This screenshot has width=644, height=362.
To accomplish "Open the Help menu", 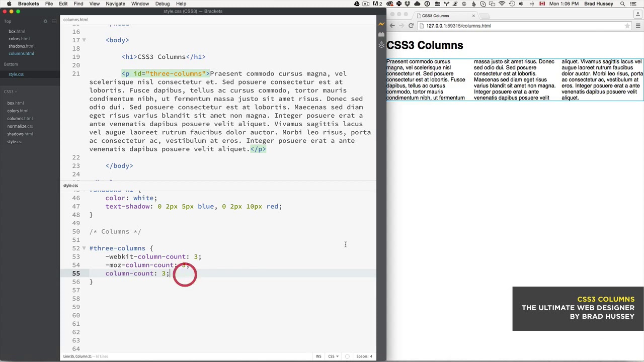I will click(181, 4).
